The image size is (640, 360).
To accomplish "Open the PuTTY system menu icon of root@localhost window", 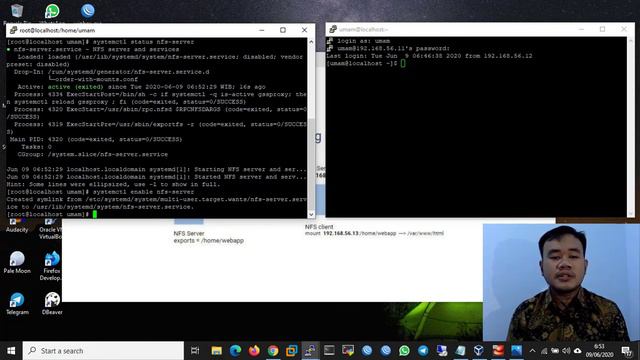I will (13, 30).
